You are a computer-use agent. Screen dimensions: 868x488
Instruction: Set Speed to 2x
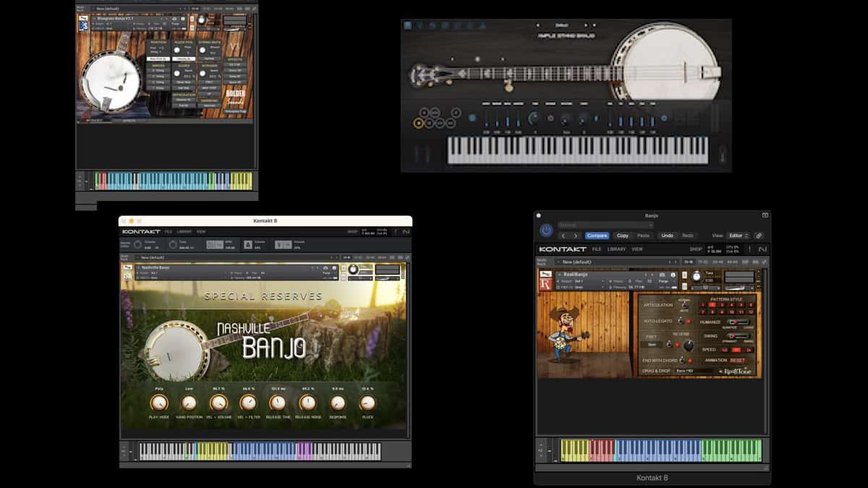[x=749, y=350]
